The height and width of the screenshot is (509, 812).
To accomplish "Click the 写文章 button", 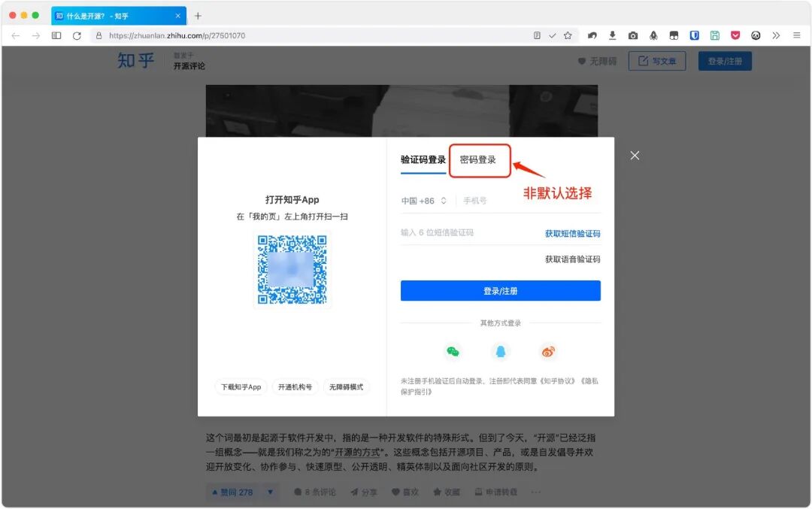I will [x=657, y=61].
